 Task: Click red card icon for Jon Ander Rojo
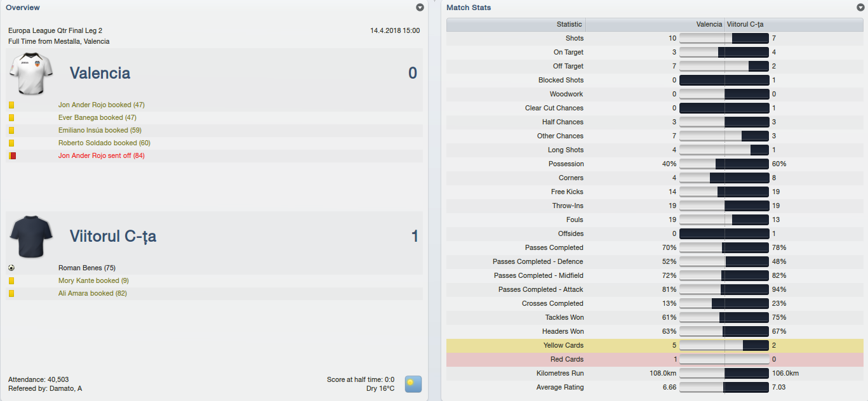click(x=11, y=155)
